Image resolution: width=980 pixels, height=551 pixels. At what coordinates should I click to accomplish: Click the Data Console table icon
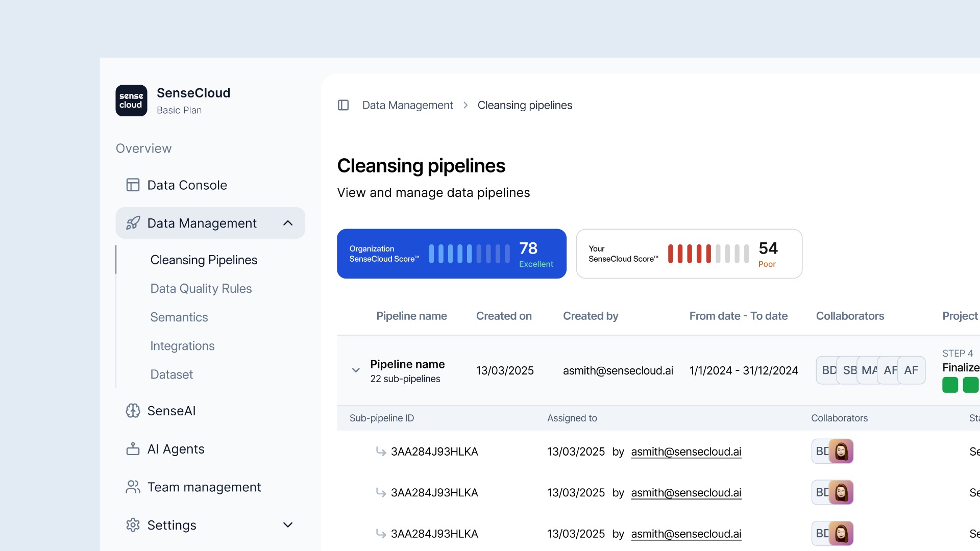pos(133,185)
